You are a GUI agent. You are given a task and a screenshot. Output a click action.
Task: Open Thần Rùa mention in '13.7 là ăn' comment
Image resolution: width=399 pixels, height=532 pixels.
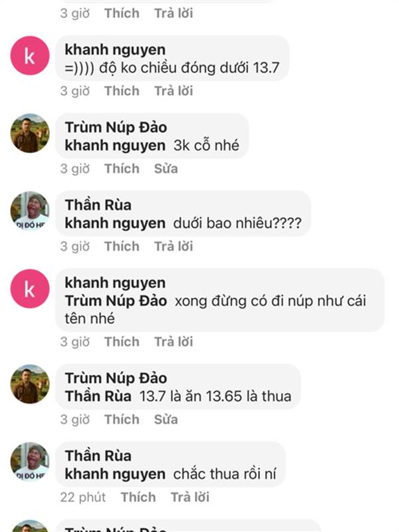[x=98, y=397]
